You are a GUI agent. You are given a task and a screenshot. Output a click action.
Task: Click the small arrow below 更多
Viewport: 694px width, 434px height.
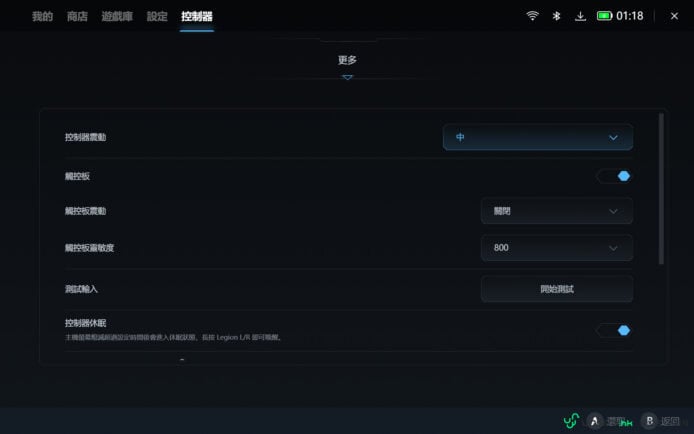coord(347,77)
